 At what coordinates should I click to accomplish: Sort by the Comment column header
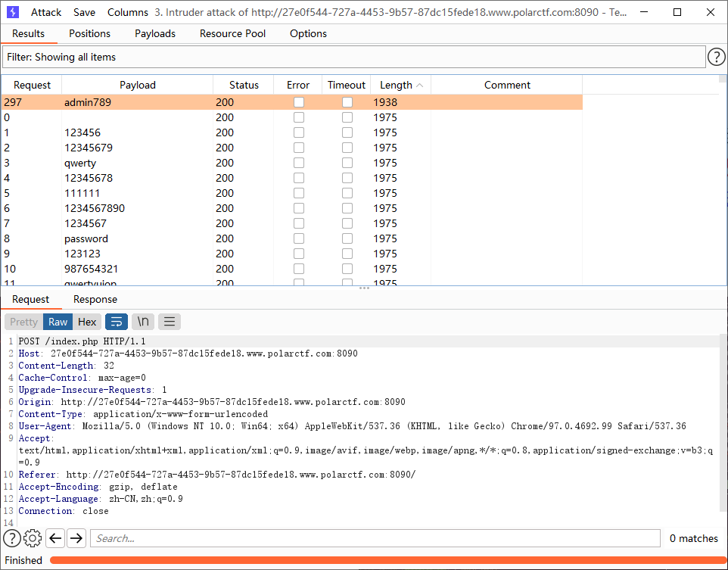tap(507, 85)
